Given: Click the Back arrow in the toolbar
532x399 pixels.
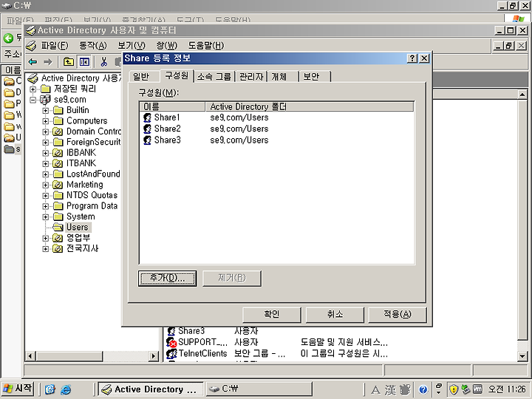Looking at the screenshot, I should [x=33, y=62].
